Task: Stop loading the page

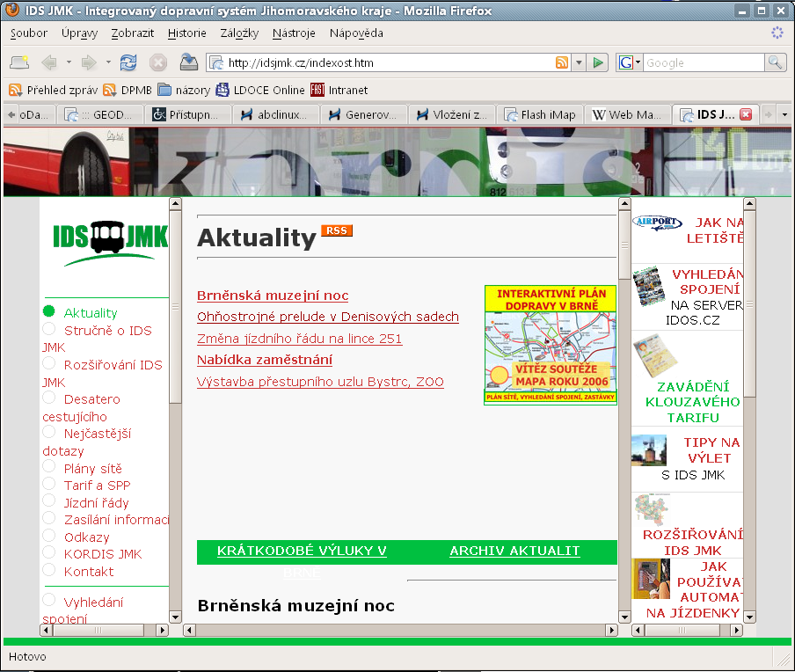Action: click(x=158, y=62)
